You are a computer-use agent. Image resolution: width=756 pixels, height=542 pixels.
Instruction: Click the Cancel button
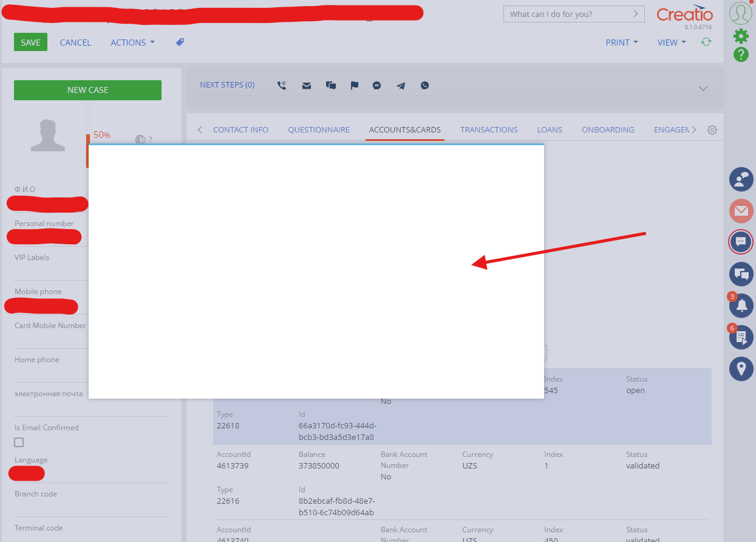click(x=75, y=43)
